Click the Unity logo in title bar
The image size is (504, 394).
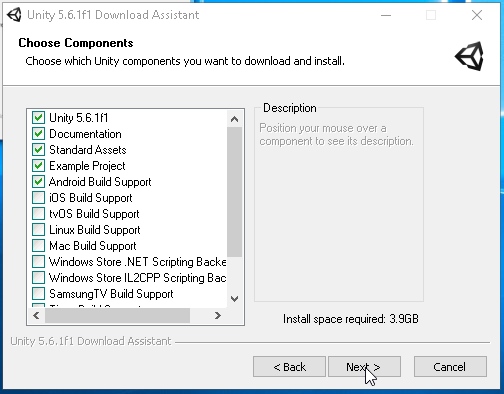[x=14, y=15]
